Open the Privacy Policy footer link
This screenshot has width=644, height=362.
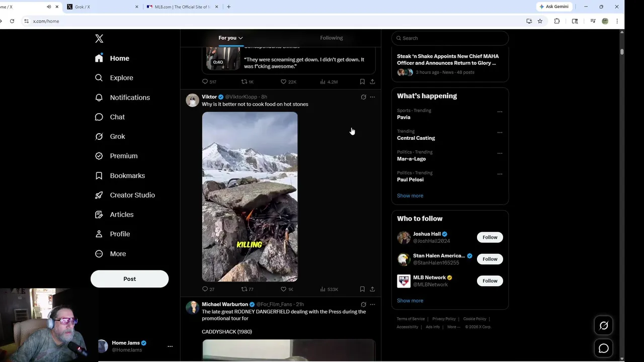444,319
